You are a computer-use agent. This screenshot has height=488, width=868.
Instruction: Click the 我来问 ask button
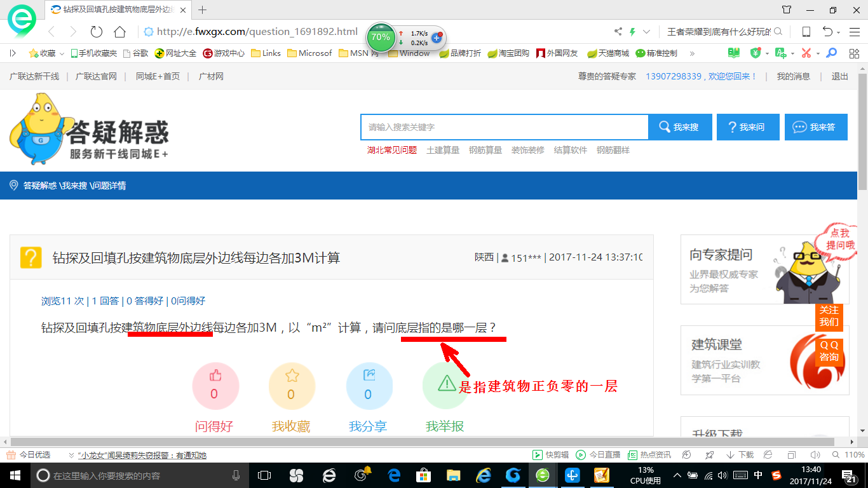(x=748, y=127)
